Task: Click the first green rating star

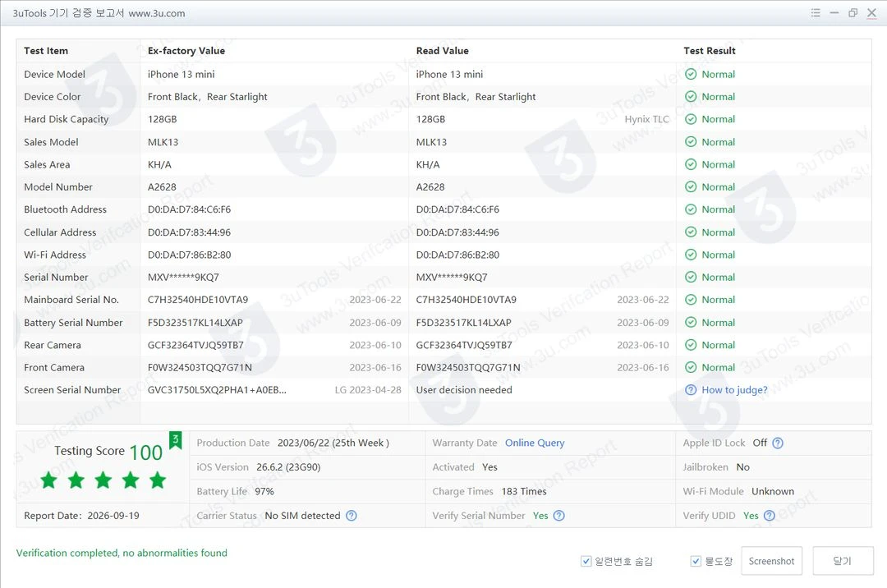Action: coord(49,480)
